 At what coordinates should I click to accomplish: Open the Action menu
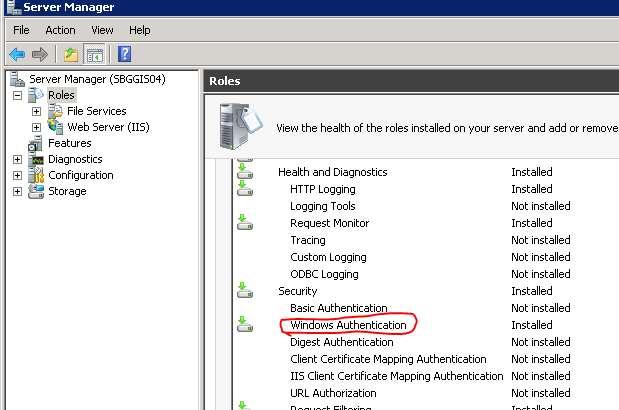coord(60,30)
